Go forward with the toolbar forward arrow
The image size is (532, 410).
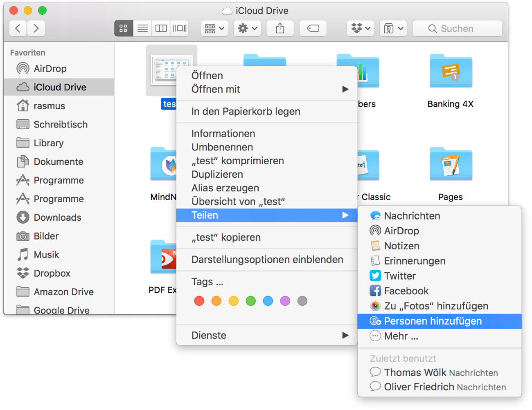point(36,28)
